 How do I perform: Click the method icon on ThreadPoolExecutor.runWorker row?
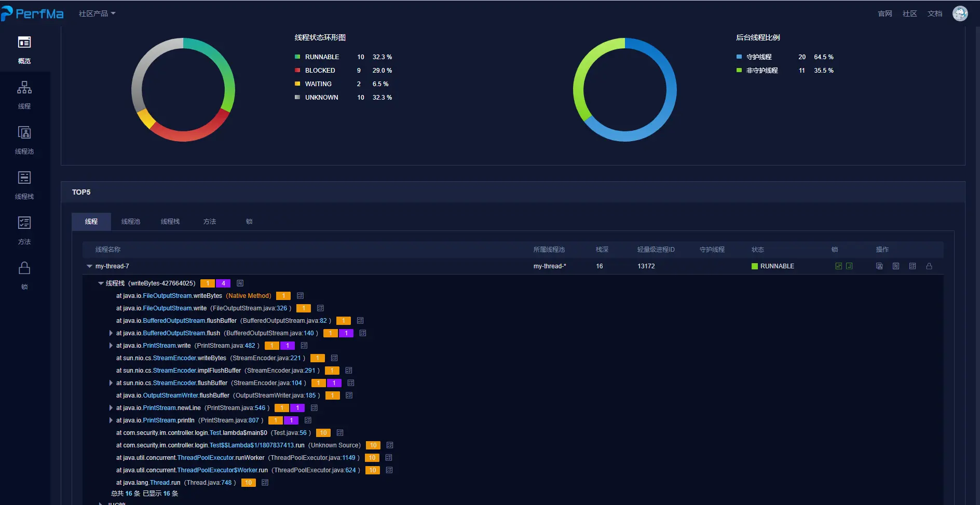tap(389, 458)
